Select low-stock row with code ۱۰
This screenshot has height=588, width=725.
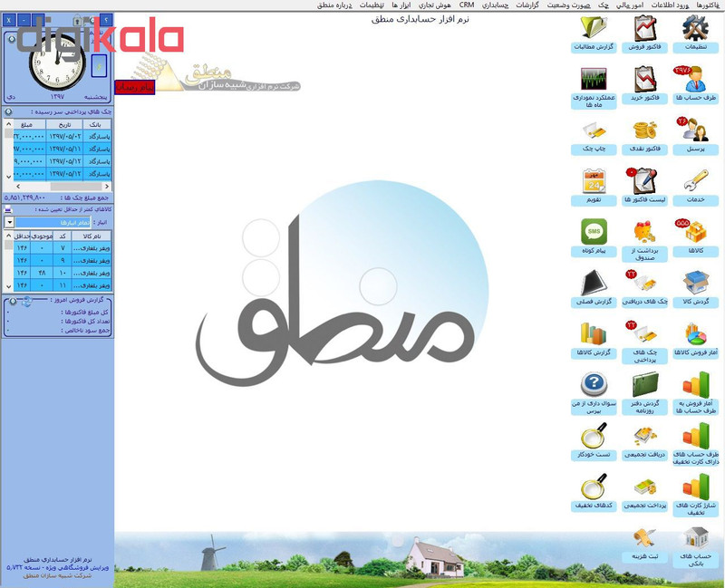(x=63, y=274)
